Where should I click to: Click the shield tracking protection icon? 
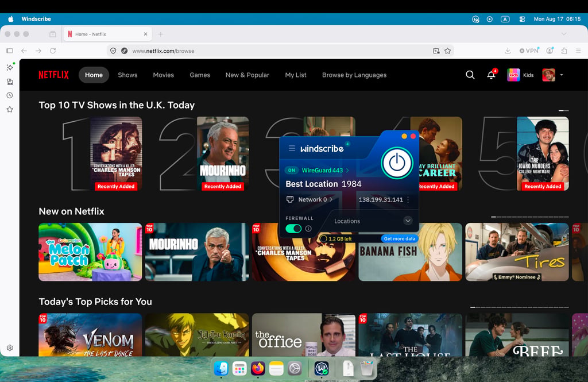pyautogui.click(x=113, y=51)
